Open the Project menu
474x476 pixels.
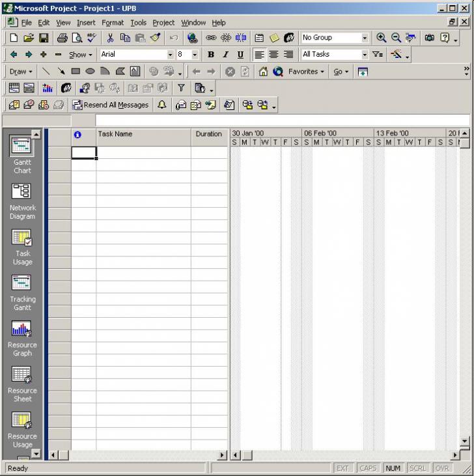(163, 23)
